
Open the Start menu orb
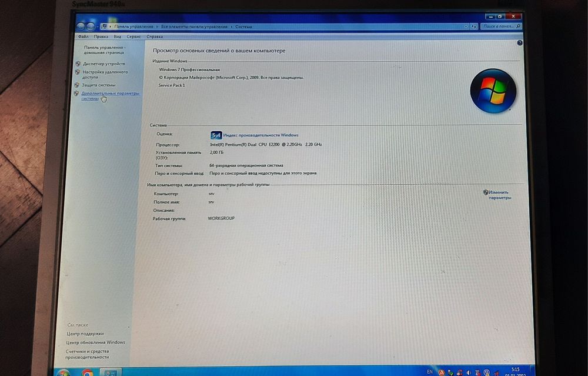[x=64, y=372]
